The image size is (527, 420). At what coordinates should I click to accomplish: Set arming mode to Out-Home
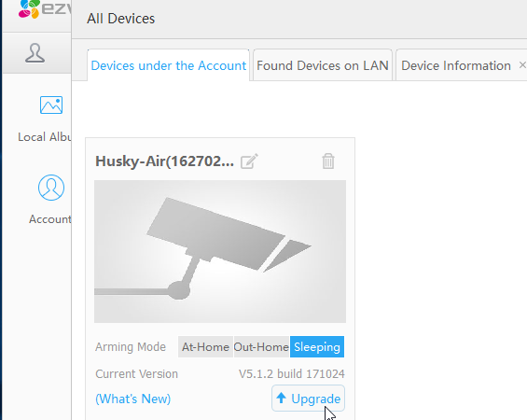coord(261,346)
